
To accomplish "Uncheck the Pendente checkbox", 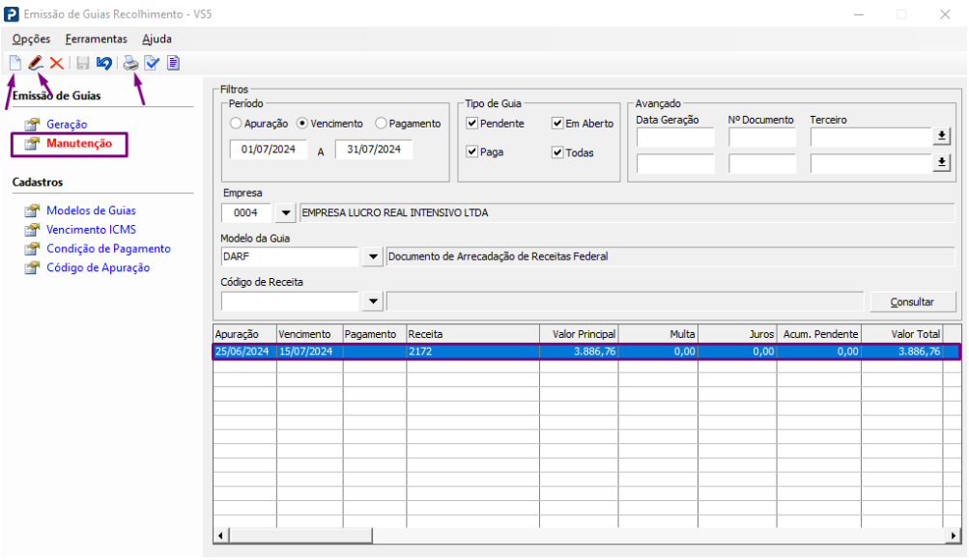I will (472, 124).
